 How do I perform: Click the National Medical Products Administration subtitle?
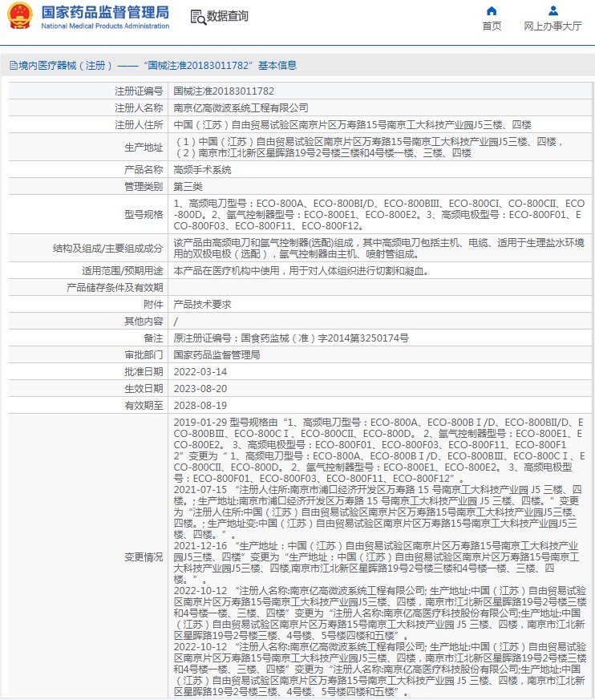coord(105,26)
